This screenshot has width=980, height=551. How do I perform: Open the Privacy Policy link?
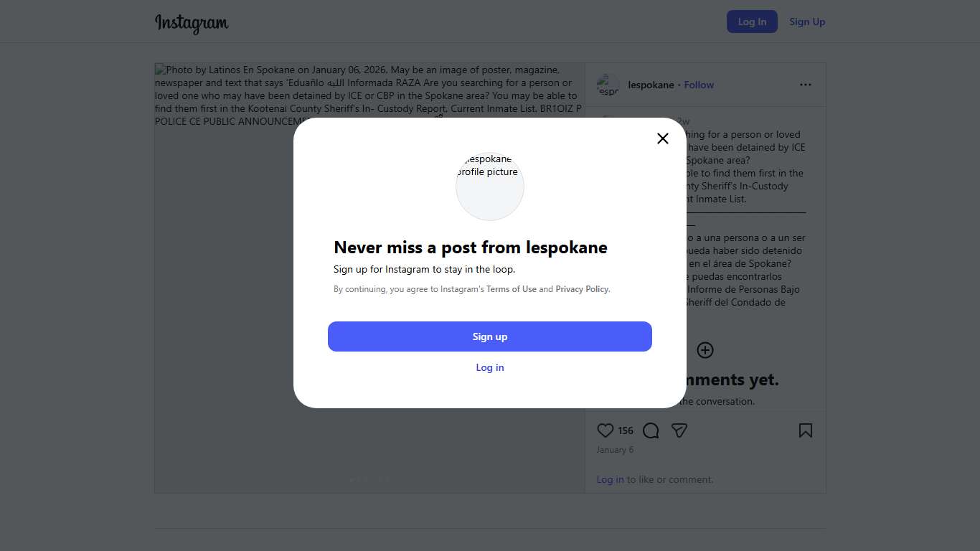coord(582,289)
